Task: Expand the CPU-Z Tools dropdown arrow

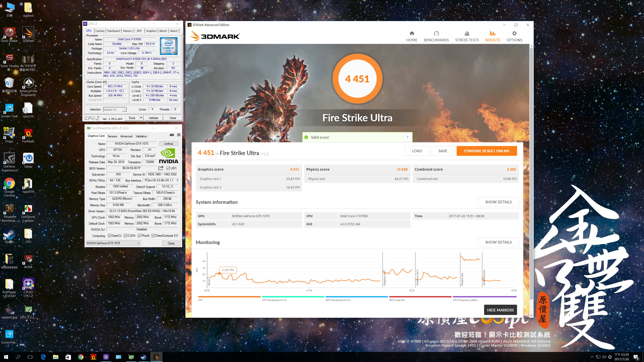Action: 141,118
